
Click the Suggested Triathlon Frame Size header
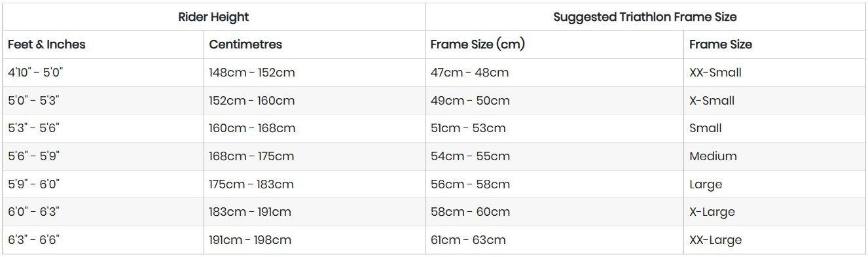pos(645,17)
